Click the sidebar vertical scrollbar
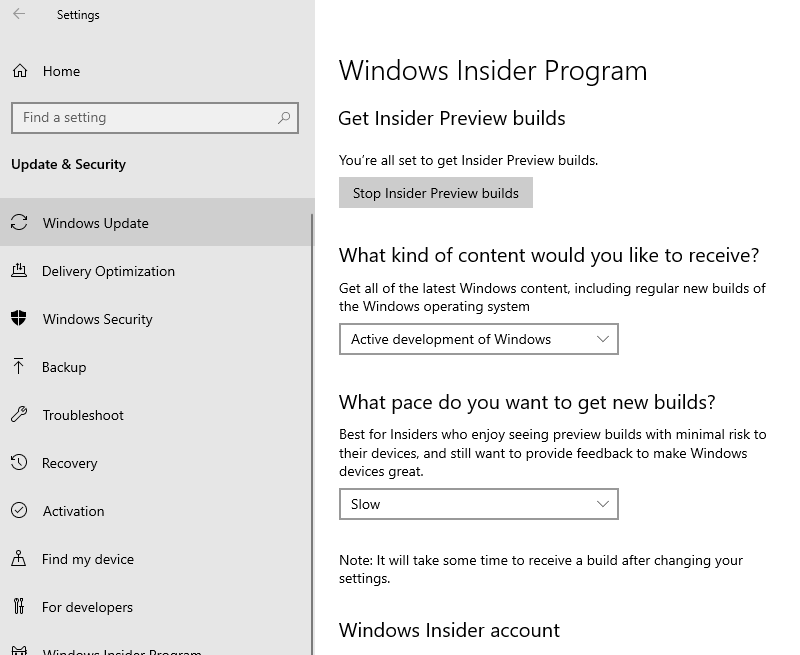The height and width of the screenshot is (655, 800). click(312, 434)
